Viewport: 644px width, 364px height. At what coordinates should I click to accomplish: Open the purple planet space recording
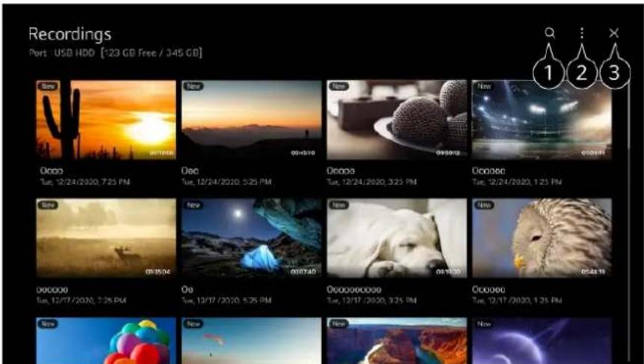tap(542, 341)
